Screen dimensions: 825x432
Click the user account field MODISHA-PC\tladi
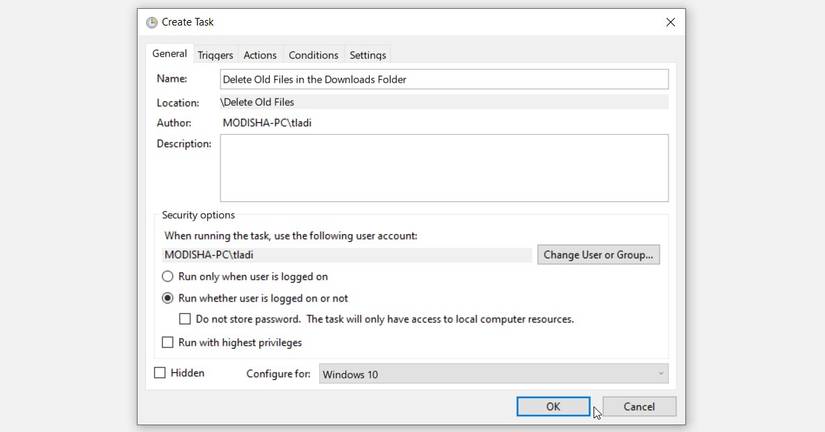347,255
